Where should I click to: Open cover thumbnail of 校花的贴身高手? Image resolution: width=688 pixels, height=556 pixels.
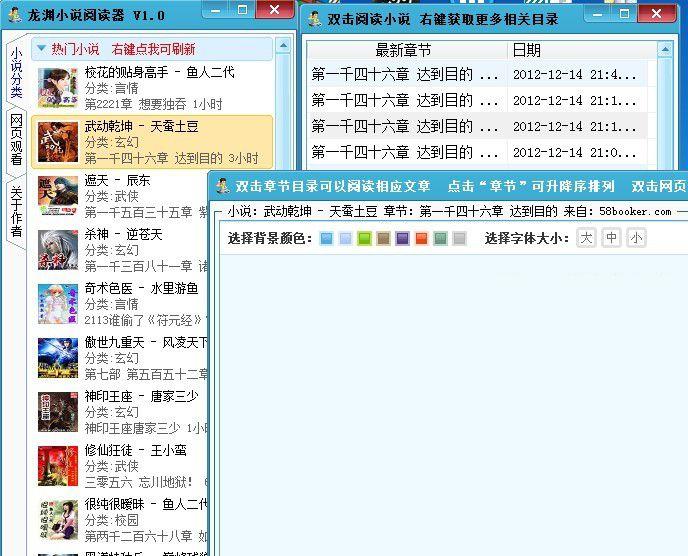[57, 88]
